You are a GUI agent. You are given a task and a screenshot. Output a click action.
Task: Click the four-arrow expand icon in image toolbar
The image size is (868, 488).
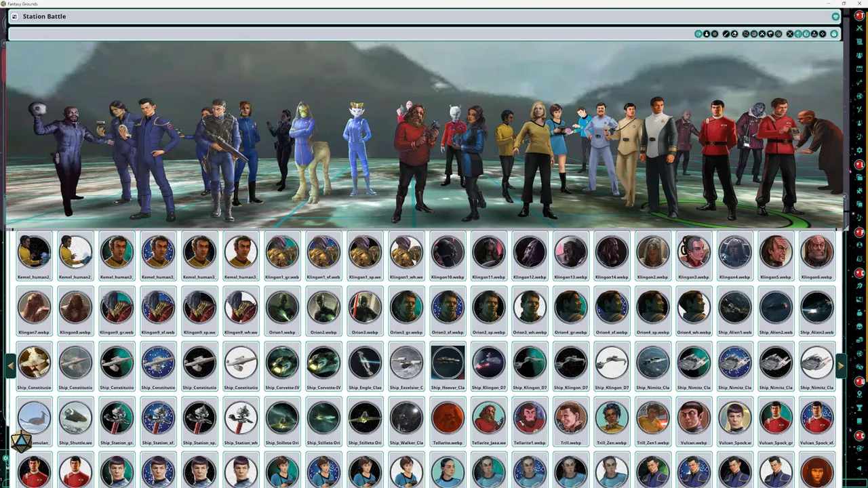coord(790,34)
